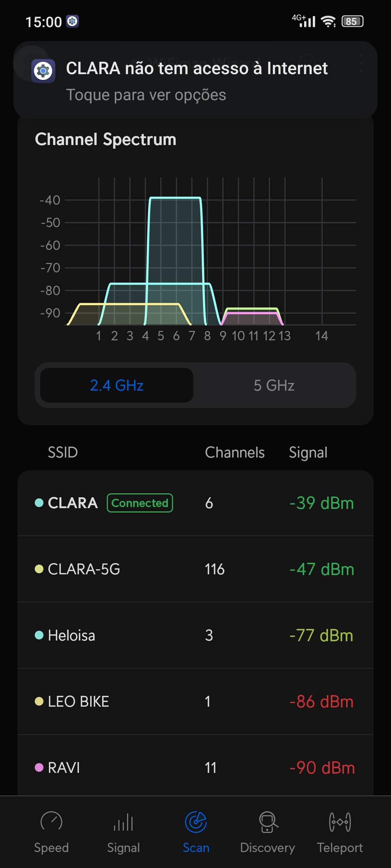Switch spectrum to 5 GHz band
Screen dimensions: 391x868
[x=274, y=385]
